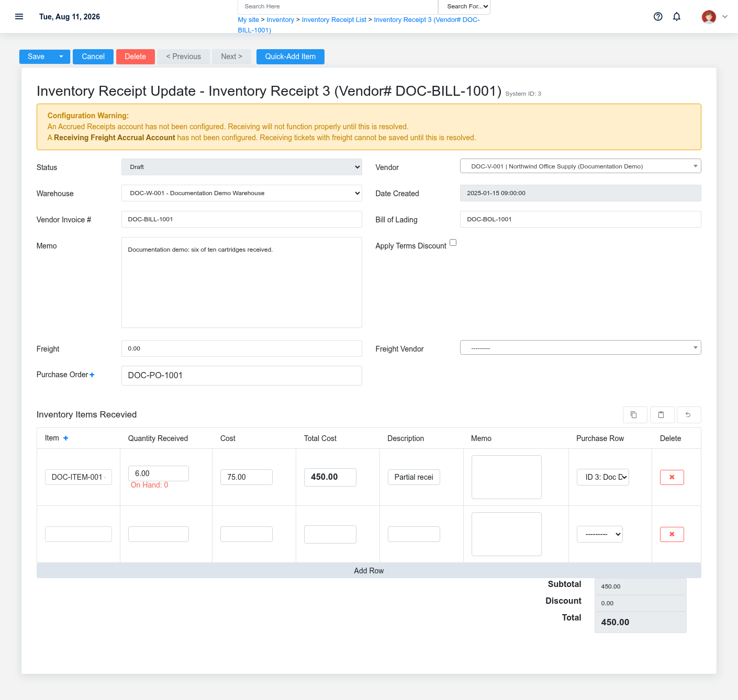Open the hamburger navigation menu
The image size is (738, 700).
tap(19, 17)
